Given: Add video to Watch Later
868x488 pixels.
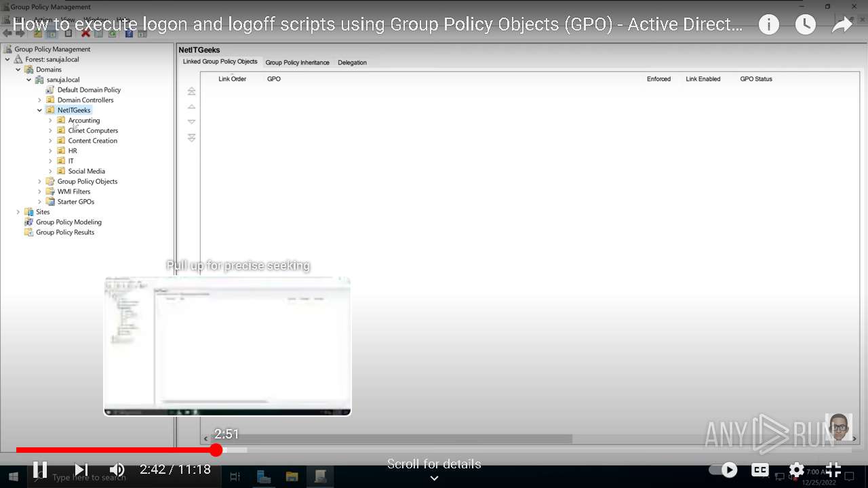Looking at the screenshot, I should [805, 25].
